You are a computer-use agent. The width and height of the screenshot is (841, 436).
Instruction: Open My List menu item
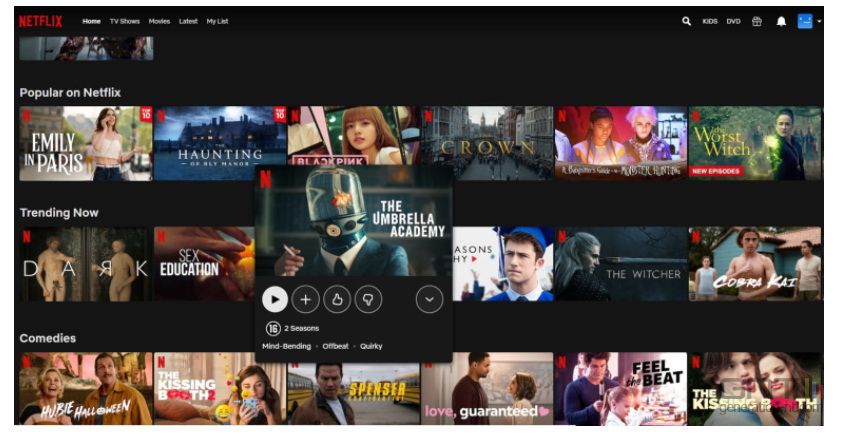click(x=217, y=21)
